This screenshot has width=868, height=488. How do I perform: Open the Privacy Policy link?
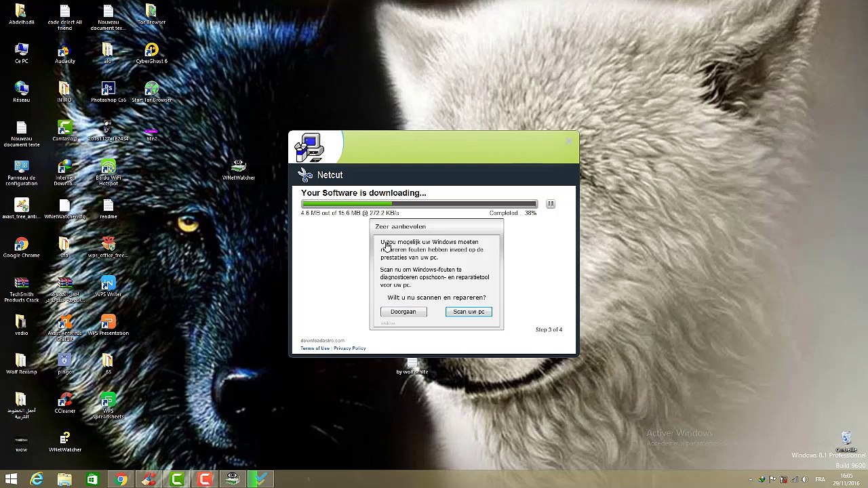[350, 348]
